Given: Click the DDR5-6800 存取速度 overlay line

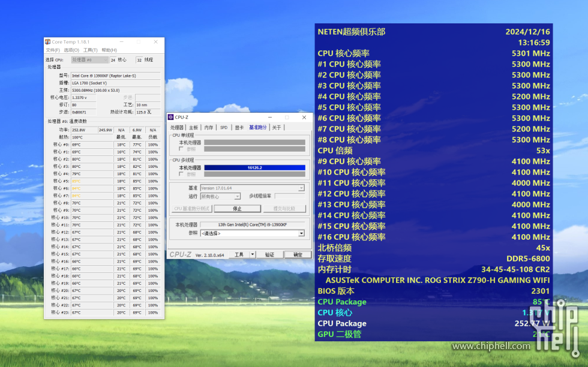Looking at the screenshot, I should click(x=433, y=258).
